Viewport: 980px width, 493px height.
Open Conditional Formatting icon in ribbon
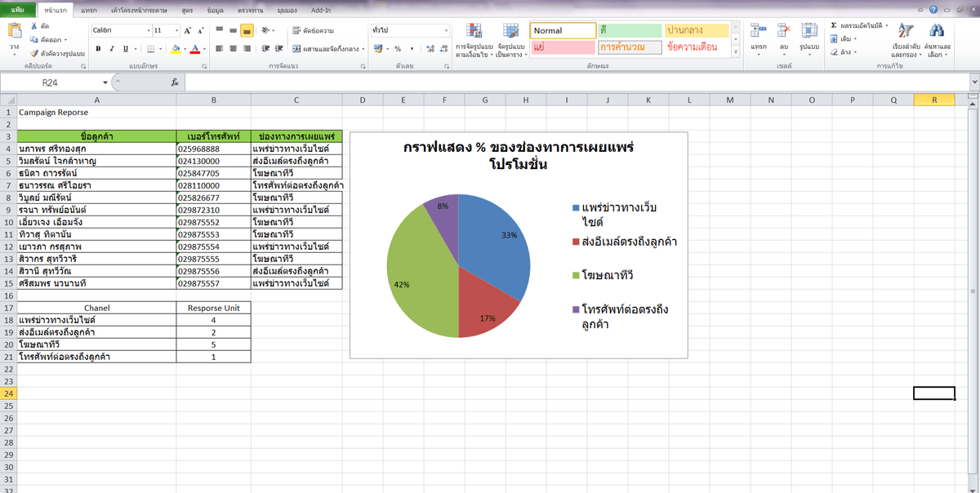pos(474,32)
